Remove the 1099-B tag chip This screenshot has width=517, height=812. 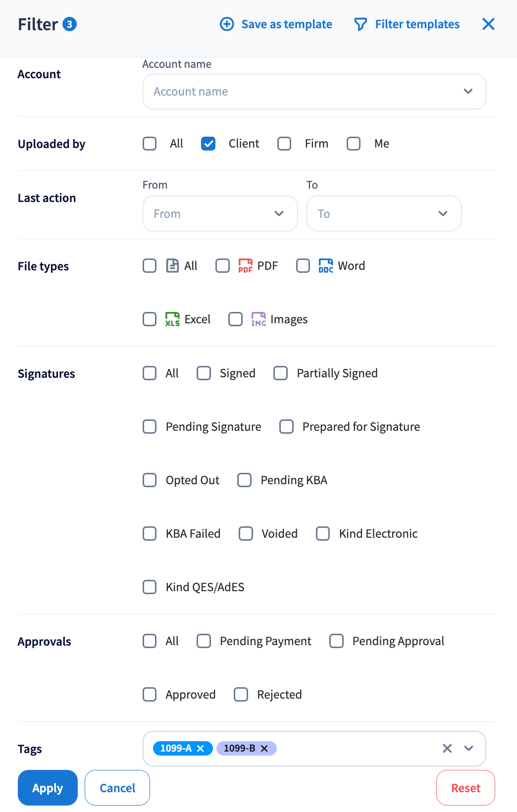coord(264,749)
